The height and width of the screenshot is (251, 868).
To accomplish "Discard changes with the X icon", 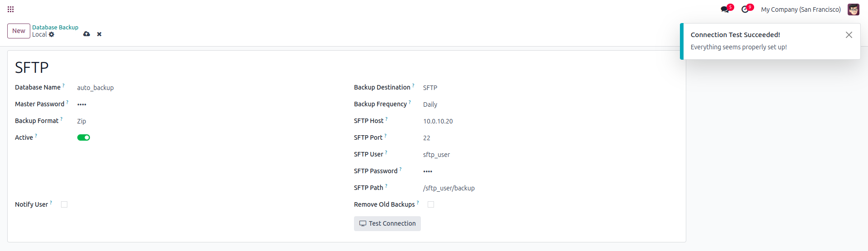I will 99,34.
